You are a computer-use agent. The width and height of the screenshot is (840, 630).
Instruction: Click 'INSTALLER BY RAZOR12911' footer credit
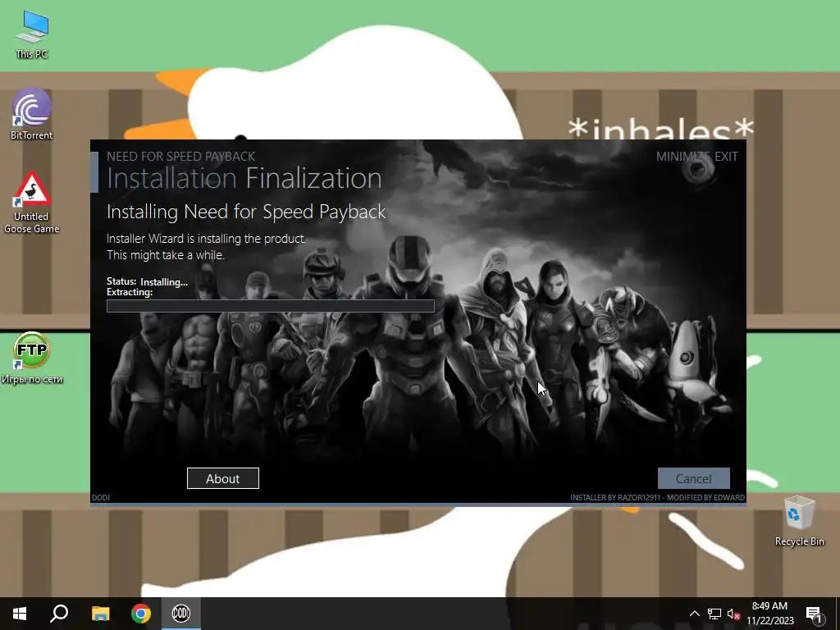[615, 498]
